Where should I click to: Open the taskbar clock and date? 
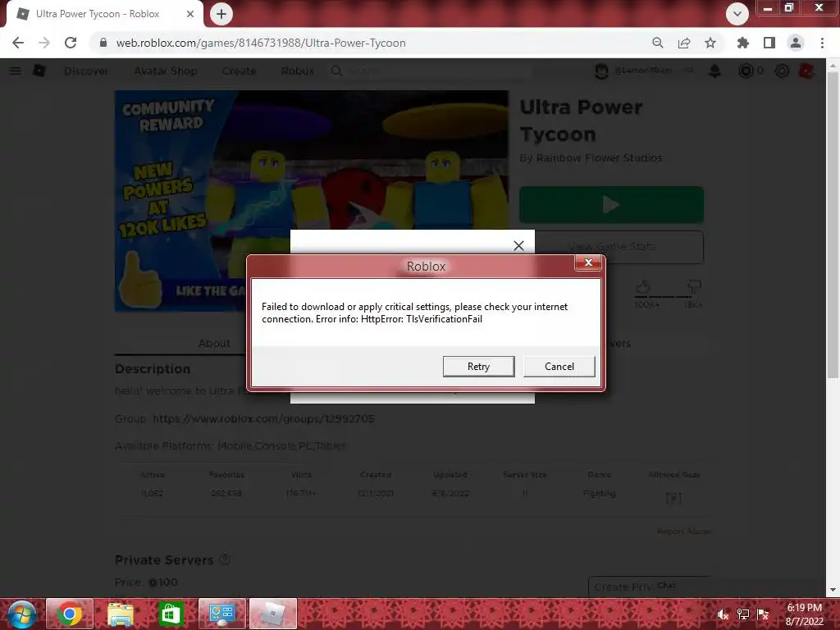[804, 614]
